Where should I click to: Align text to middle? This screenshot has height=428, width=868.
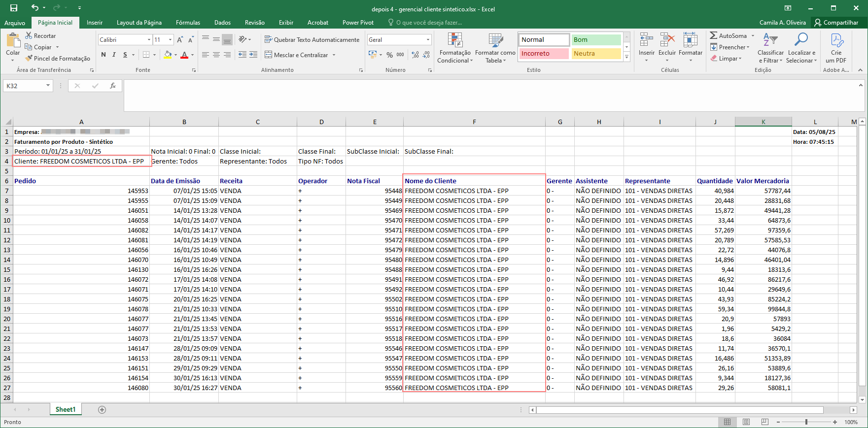pyautogui.click(x=216, y=40)
